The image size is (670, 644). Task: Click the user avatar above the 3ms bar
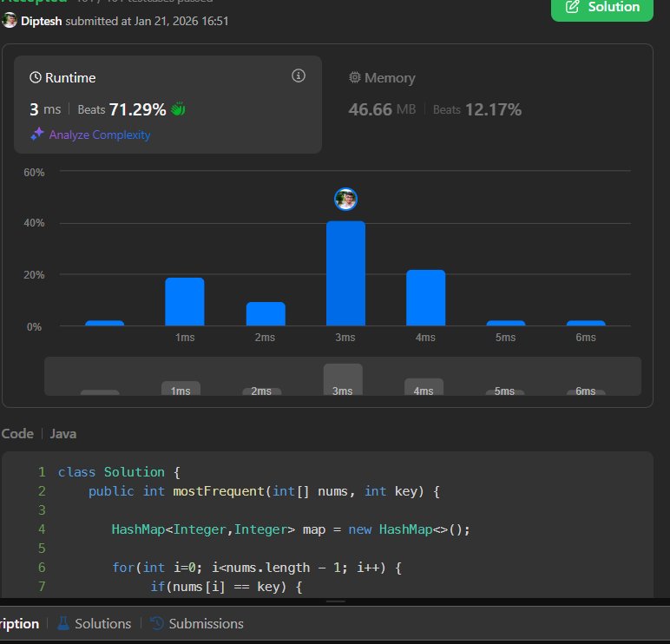point(345,199)
